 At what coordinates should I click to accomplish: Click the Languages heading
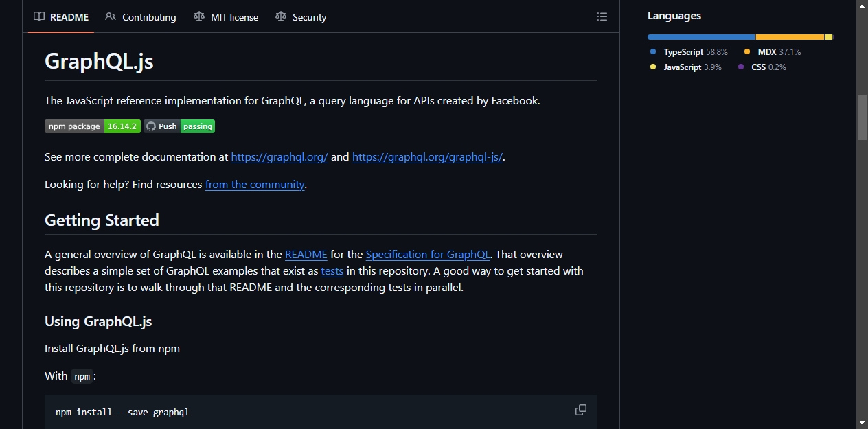(674, 16)
